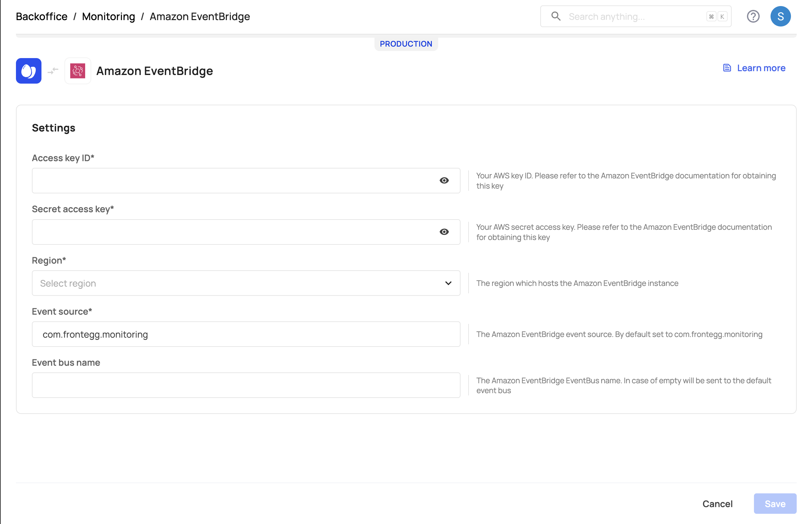The width and height of the screenshot is (812, 524).
Task: Focus the Event bus name field
Action: (x=246, y=385)
